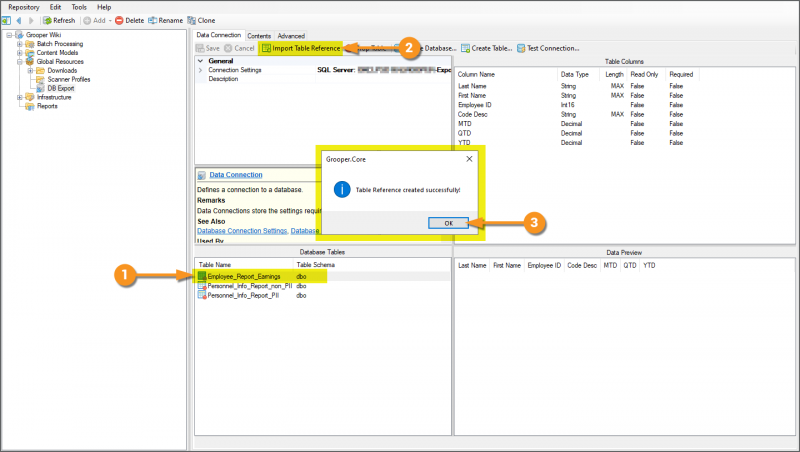Click the Create Table button
This screenshot has width=800, height=452.
(x=486, y=48)
